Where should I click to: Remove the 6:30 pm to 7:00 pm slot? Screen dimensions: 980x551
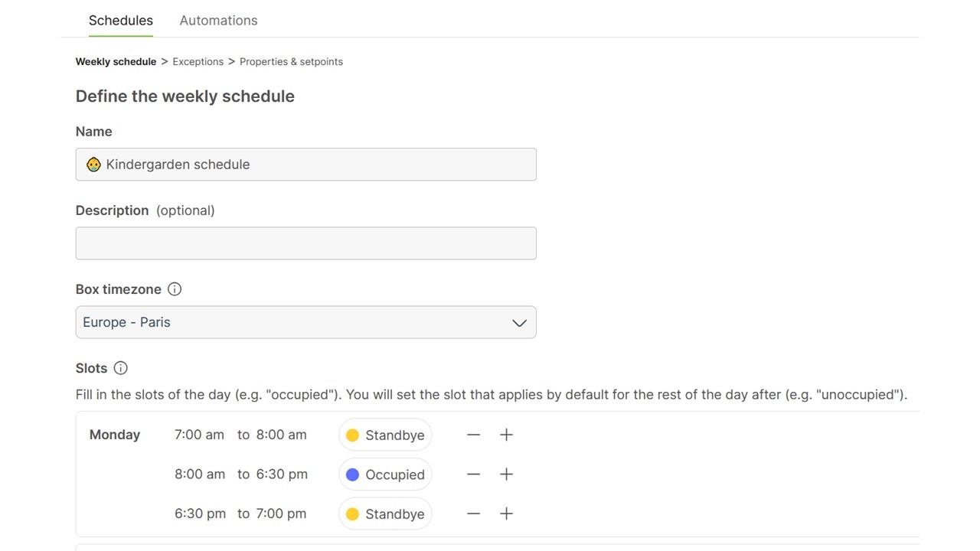pyautogui.click(x=473, y=514)
